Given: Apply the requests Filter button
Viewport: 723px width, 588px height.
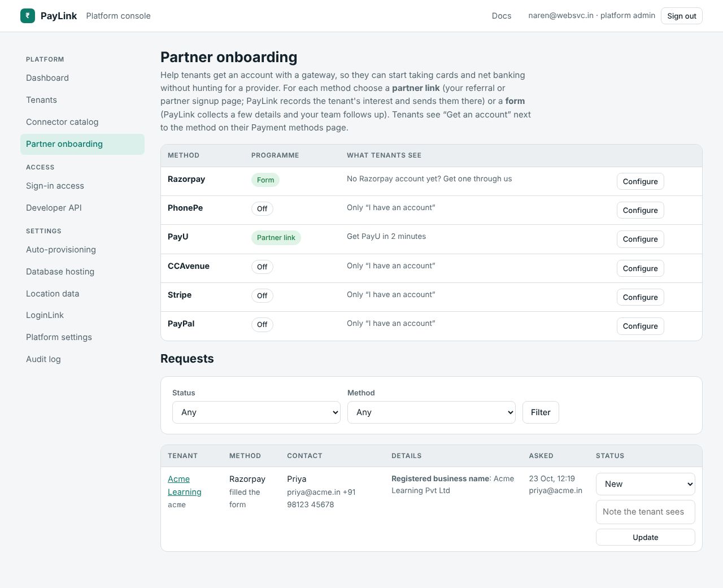Looking at the screenshot, I should (x=541, y=412).
